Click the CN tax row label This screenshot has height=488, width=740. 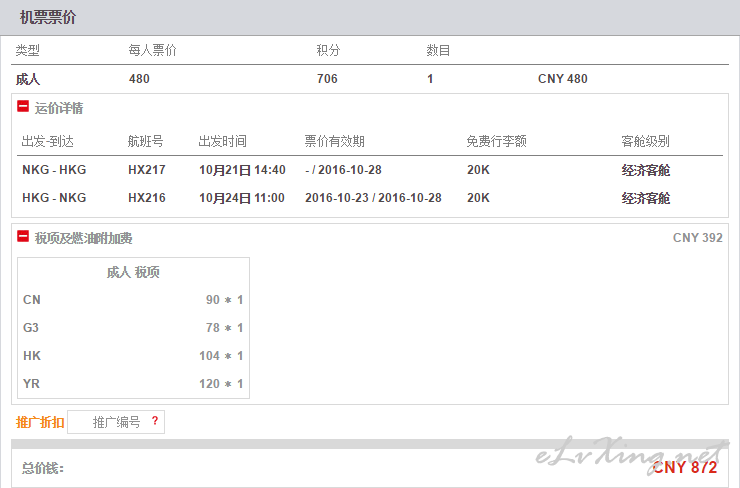(32, 300)
